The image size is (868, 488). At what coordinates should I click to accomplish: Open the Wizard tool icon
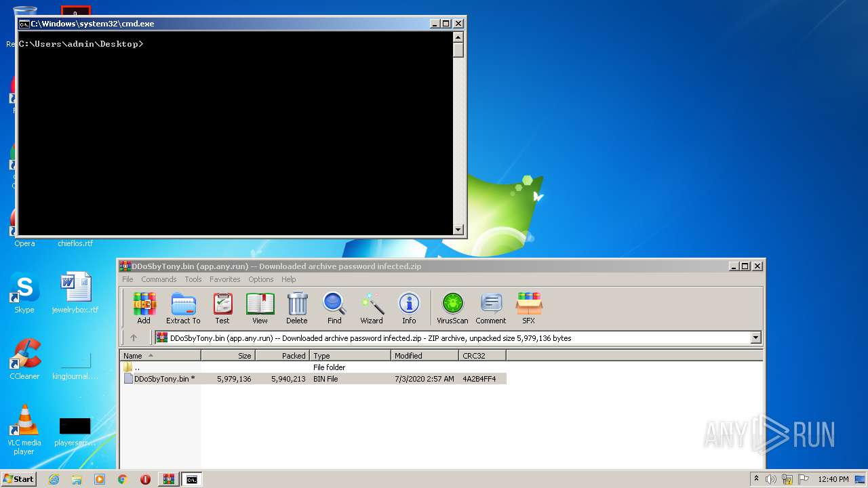point(372,308)
